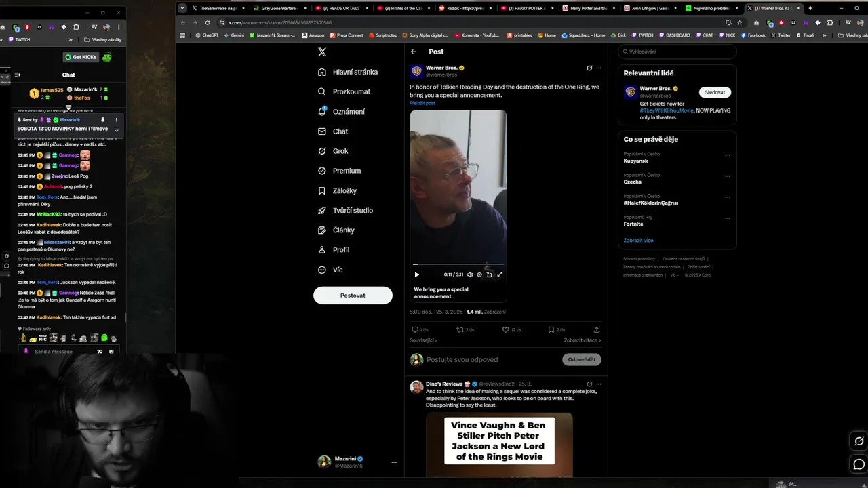Reload the page in browser toolbar
The width and height of the screenshot is (868, 488).
(x=208, y=22)
